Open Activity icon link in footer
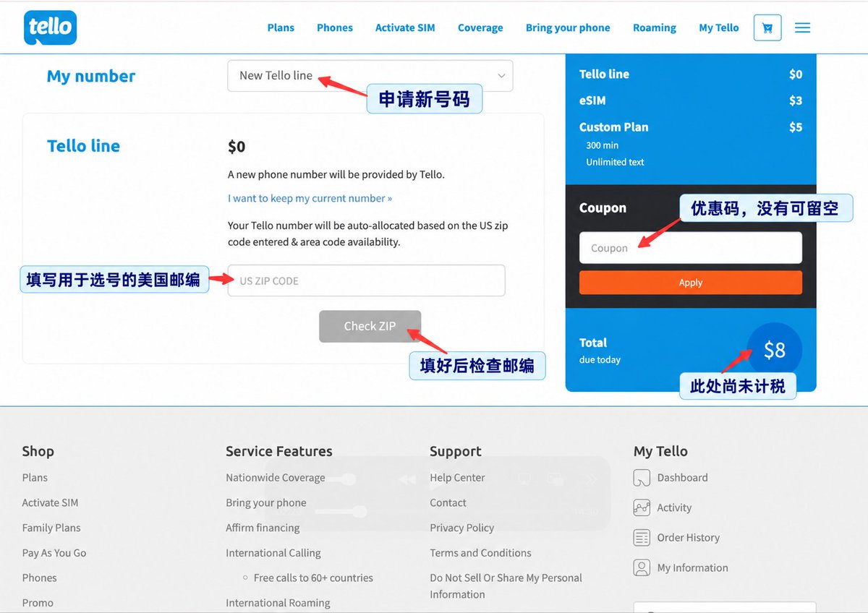 tap(642, 507)
